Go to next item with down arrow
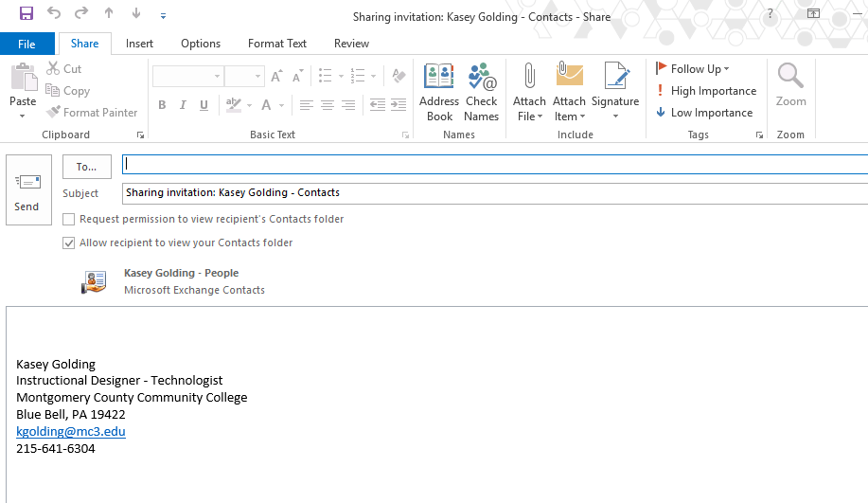This screenshot has height=503, width=868. [x=136, y=12]
